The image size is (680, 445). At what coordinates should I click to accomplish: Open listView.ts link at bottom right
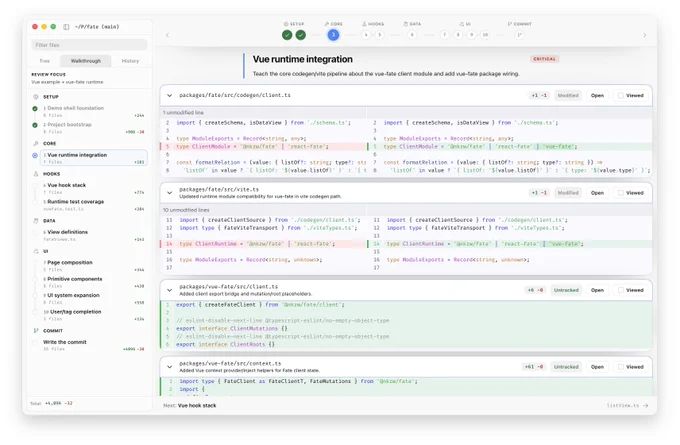click(627, 406)
